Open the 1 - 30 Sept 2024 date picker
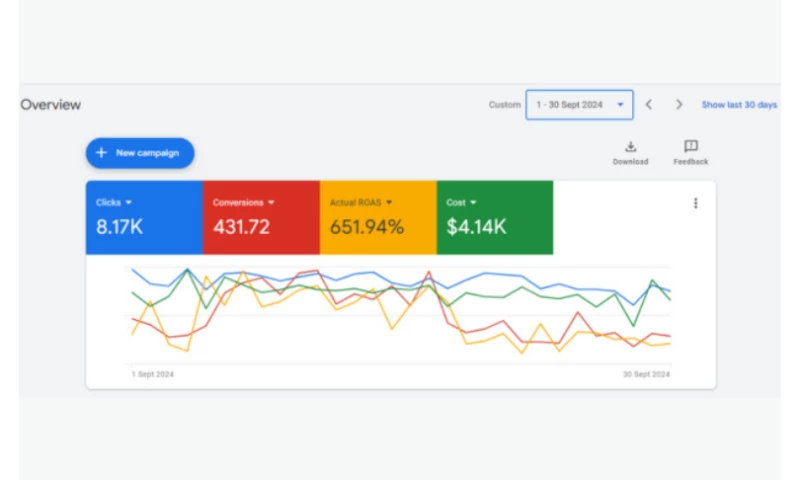Image resolution: width=800 pixels, height=480 pixels. click(x=579, y=105)
